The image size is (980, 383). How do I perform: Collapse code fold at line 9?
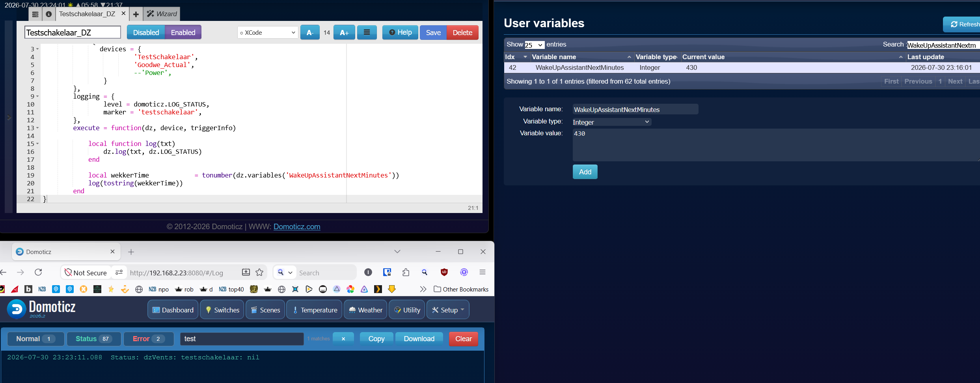[x=37, y=96]
